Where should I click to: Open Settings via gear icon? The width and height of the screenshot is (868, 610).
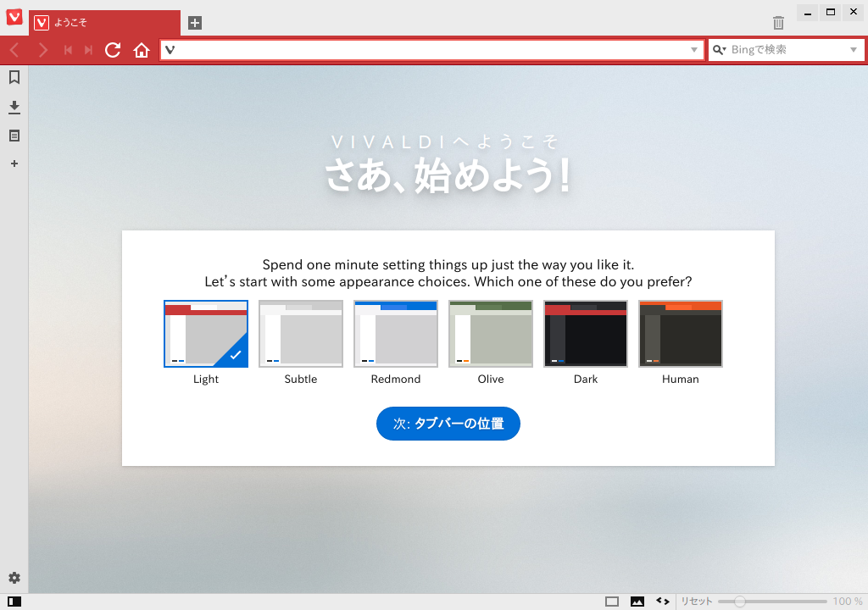[14, 578]
